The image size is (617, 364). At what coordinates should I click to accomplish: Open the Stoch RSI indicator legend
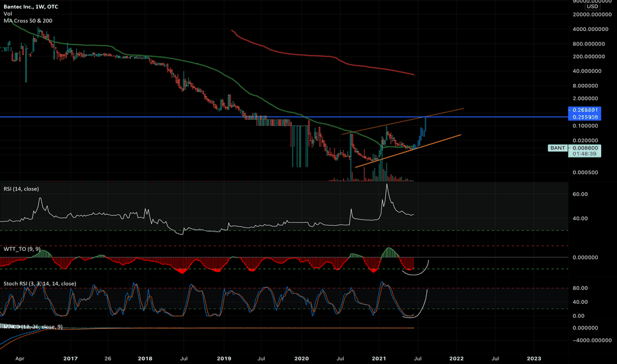[40, 284]
